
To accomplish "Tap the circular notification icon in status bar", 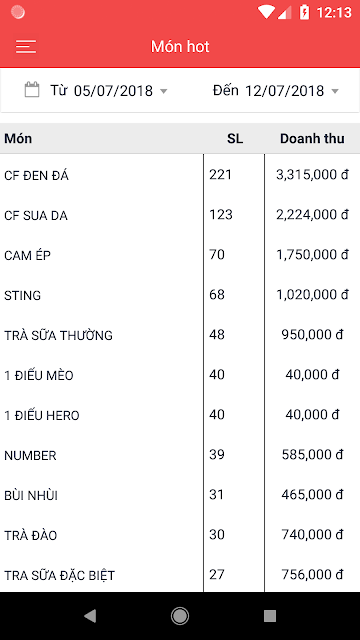I will 18,12.
